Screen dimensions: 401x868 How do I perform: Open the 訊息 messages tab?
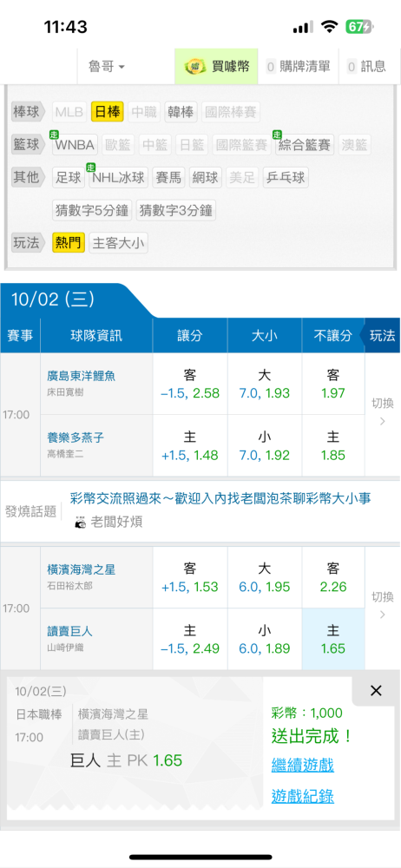pos(366,67)
